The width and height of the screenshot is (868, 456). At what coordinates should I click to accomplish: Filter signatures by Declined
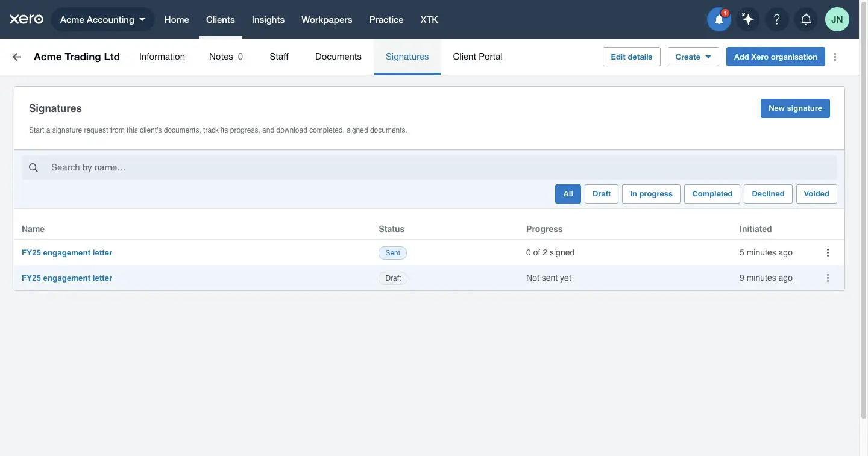point(768,194)
